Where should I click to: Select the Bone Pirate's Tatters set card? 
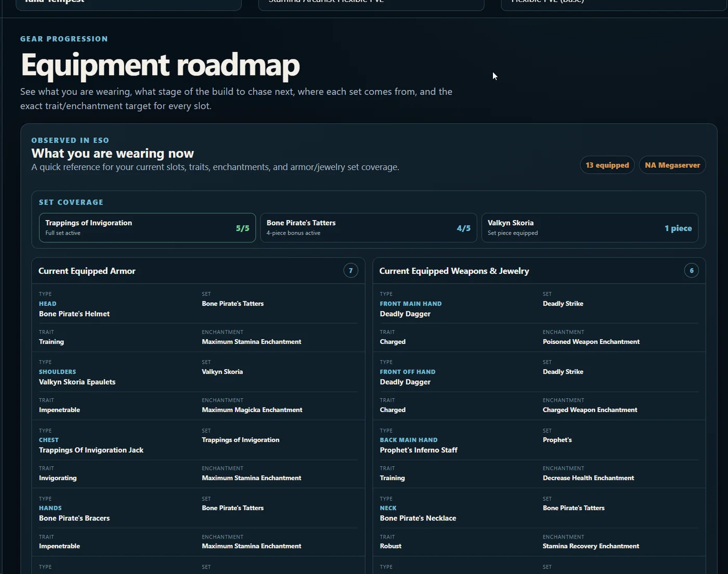tap(369, 227)
